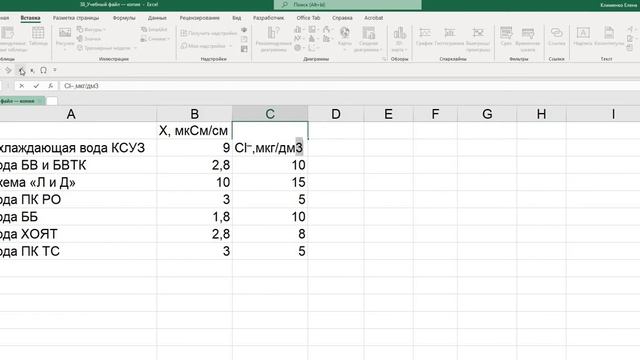Insert a График line sparkline

424,36
